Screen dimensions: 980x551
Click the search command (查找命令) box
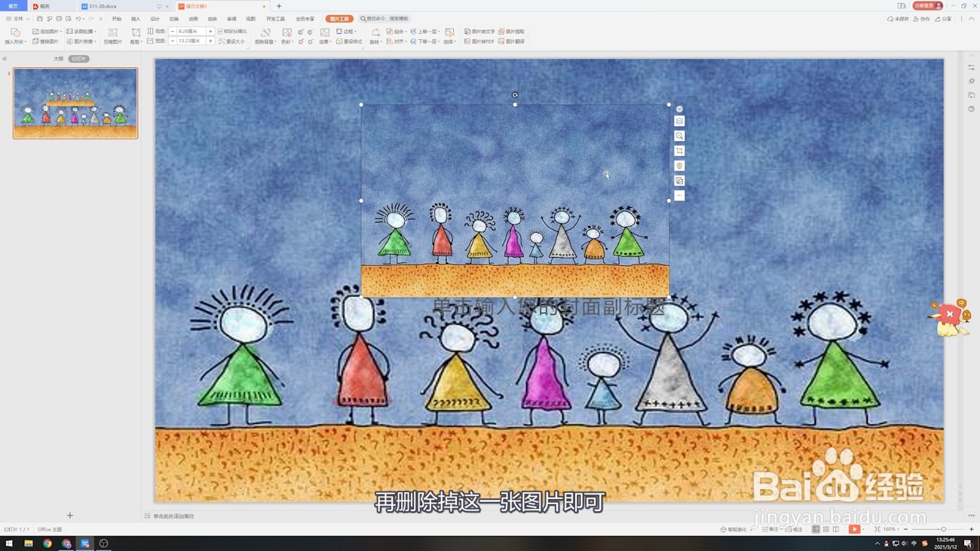tap(385, 19)
